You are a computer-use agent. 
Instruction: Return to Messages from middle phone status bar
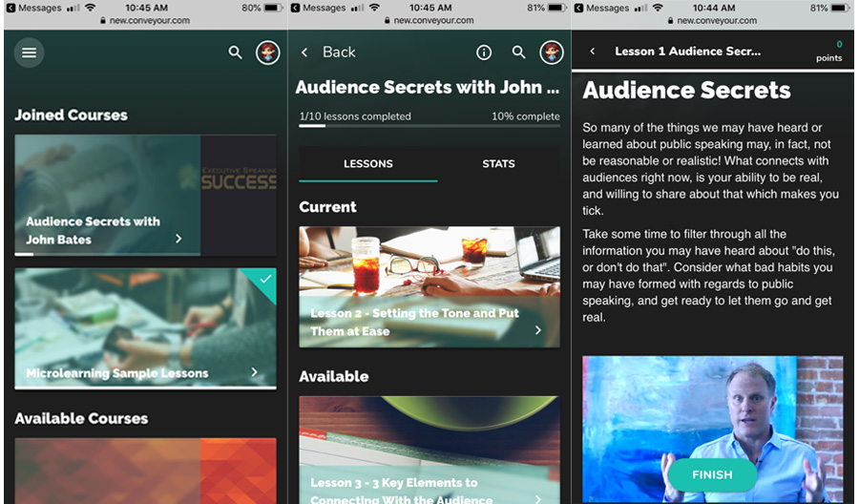(x=318, y=8)
